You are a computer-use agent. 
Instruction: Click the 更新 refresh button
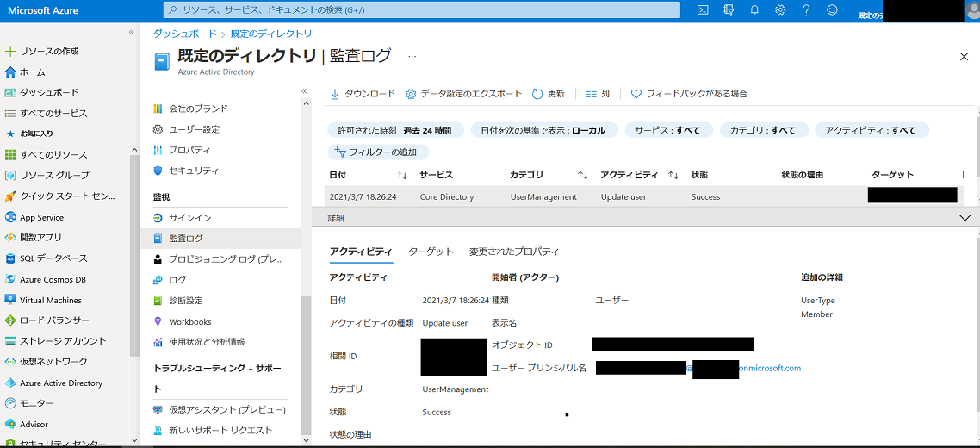pyautogui.click(x=548, y=94)
